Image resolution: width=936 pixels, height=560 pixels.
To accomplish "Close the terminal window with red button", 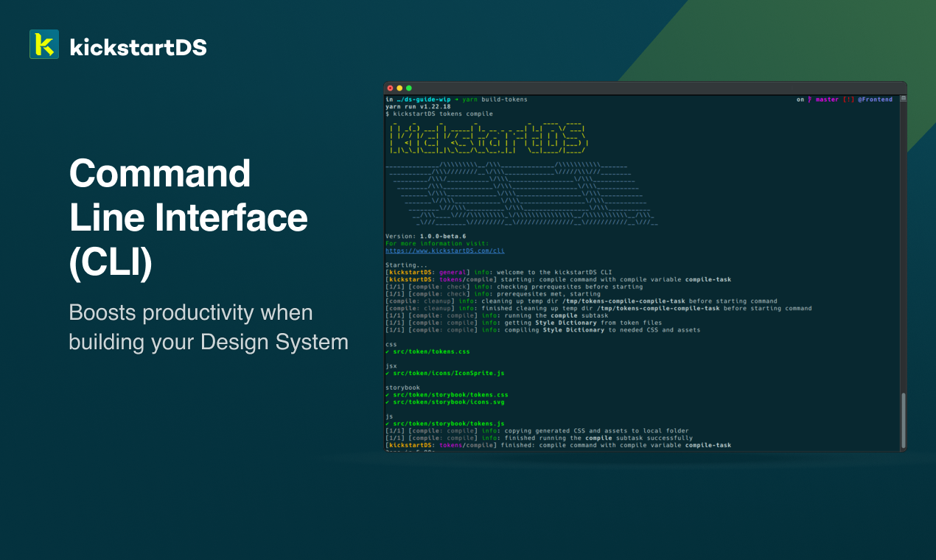I will pos(391,88).
